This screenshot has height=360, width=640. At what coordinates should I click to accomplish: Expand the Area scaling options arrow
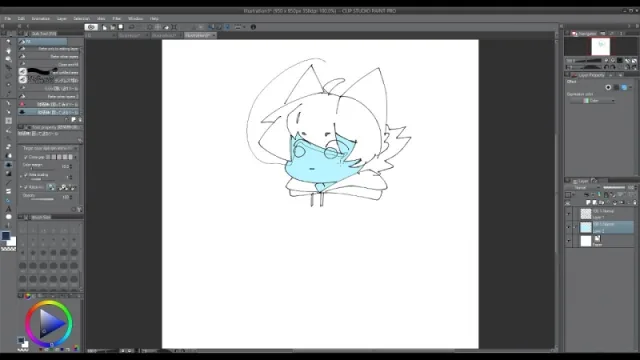click(21, 175)
